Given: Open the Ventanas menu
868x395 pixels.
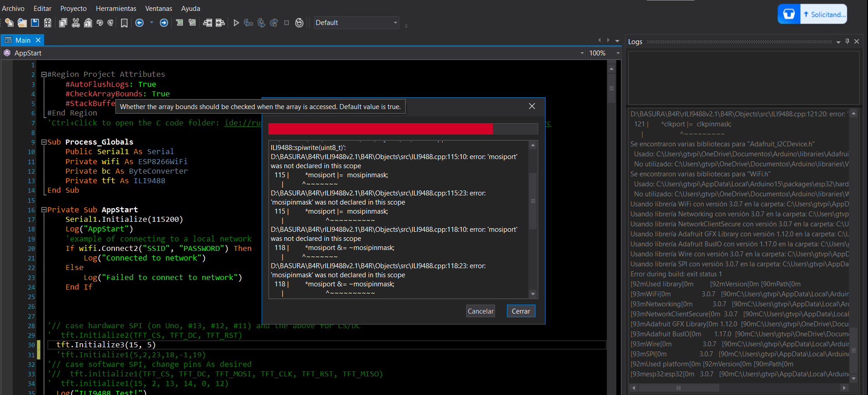Looking at the screenshot, I should 159,9.
